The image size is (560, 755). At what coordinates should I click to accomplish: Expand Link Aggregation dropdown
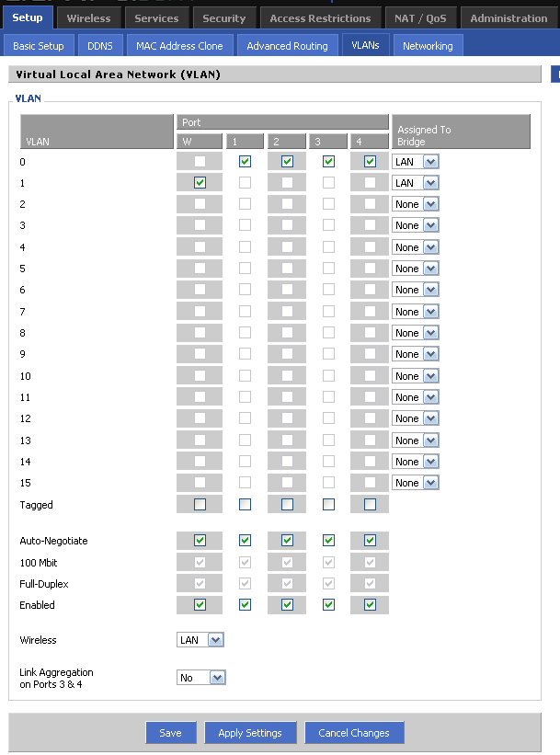(200, 678)
